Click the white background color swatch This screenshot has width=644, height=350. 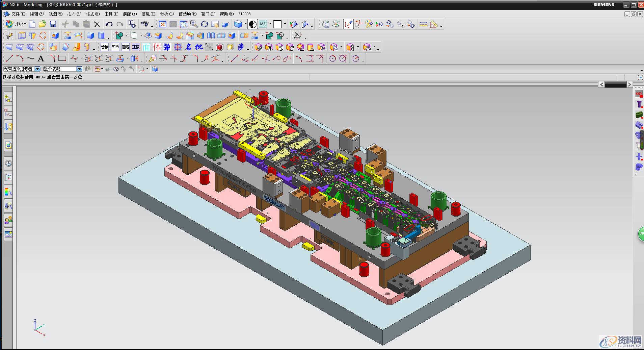pyautogui.click(x=277, y=24)
